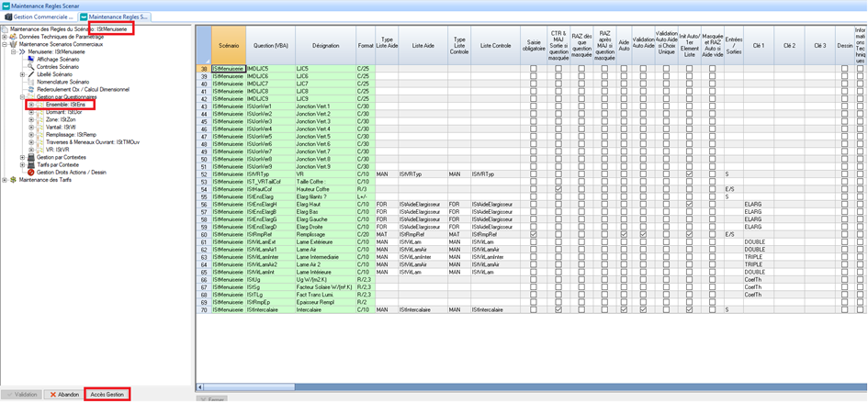This screenshot has height=403, width=868.
Task: Click the Tarifs par Contexte calculator icon
Action: (x=31, y=164)
